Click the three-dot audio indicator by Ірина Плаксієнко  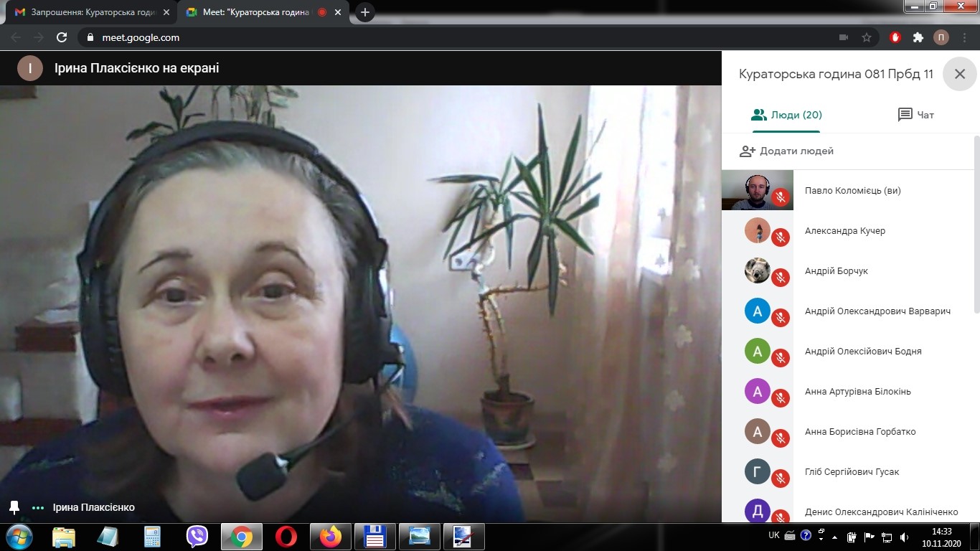tap(38, 508)
